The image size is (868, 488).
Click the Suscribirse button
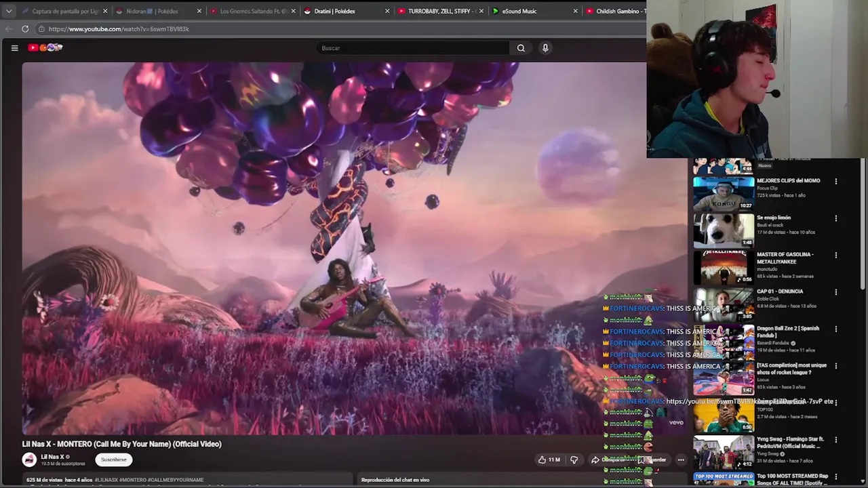pos(114,460)
